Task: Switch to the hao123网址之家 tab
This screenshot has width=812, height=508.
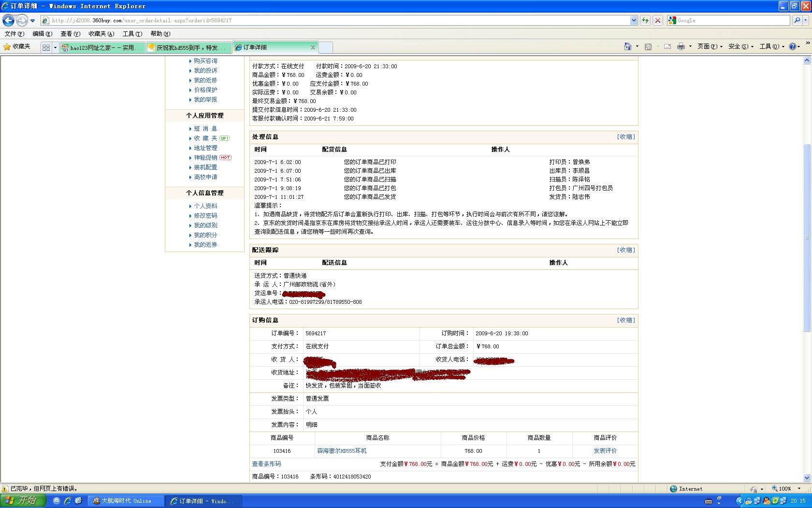Action: 102,47
